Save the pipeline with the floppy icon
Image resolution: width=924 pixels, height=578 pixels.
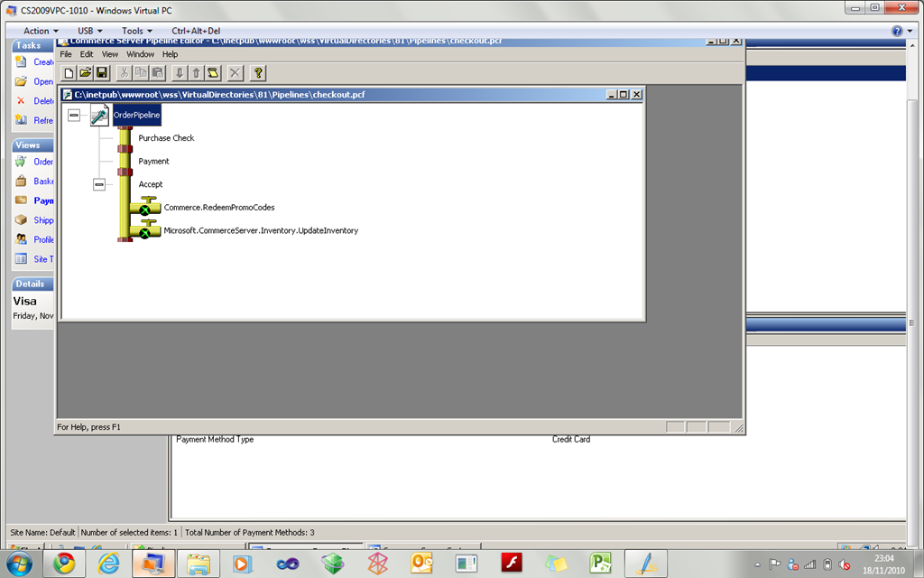tap(102, 73)
